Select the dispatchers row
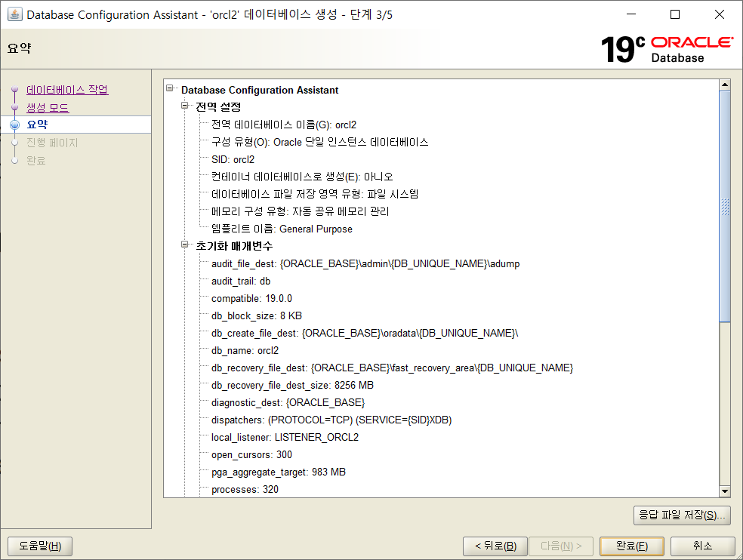 [x=331, y=420]
